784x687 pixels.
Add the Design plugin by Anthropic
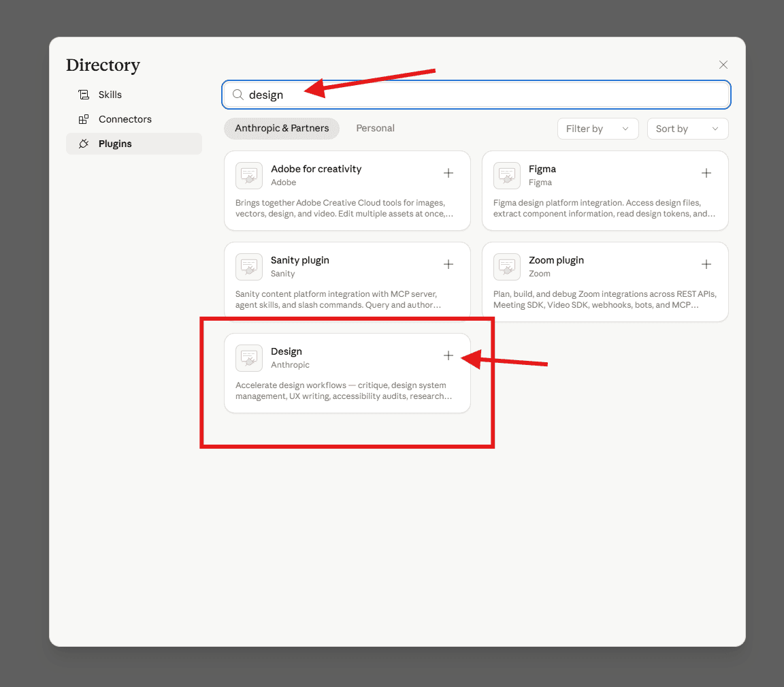[x=448, y=355]
